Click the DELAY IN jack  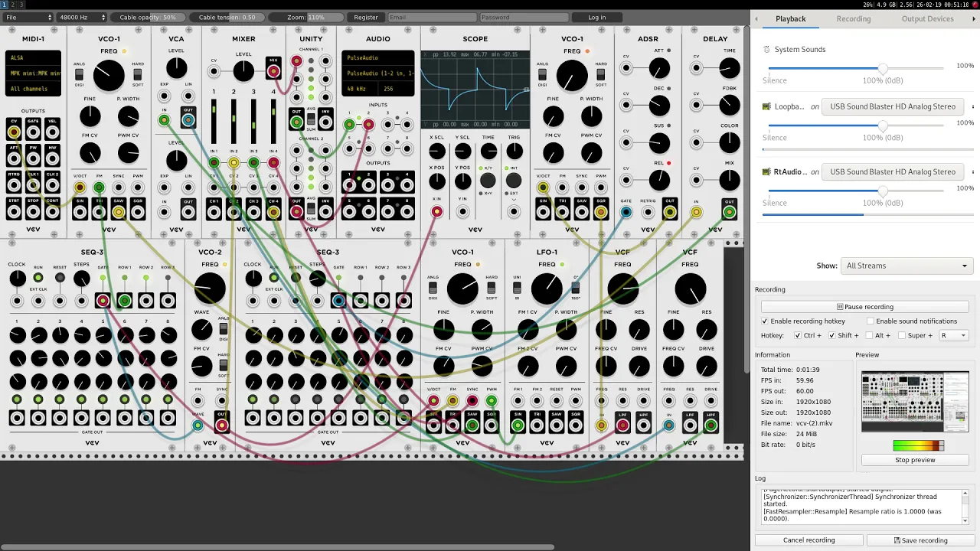point(696,212)
